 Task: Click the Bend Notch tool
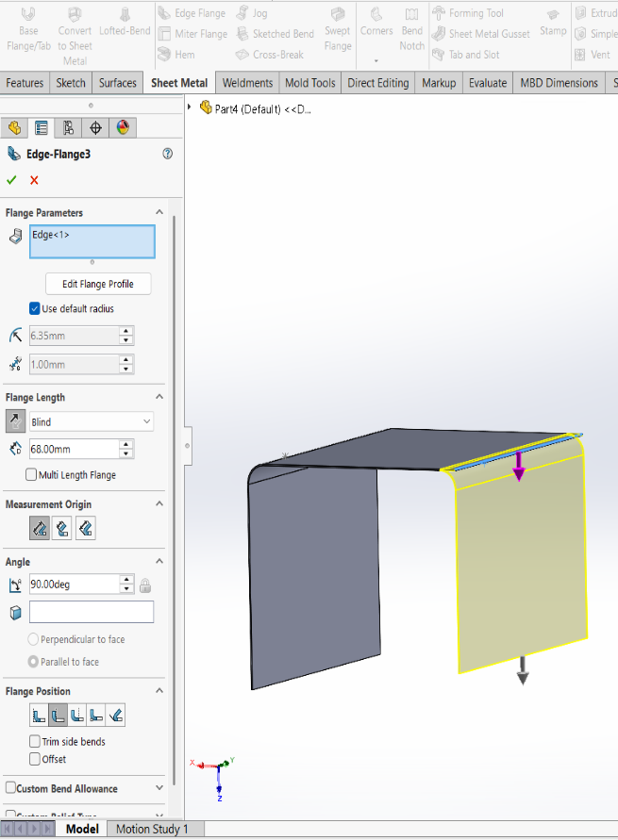click(x=411, y=30)
